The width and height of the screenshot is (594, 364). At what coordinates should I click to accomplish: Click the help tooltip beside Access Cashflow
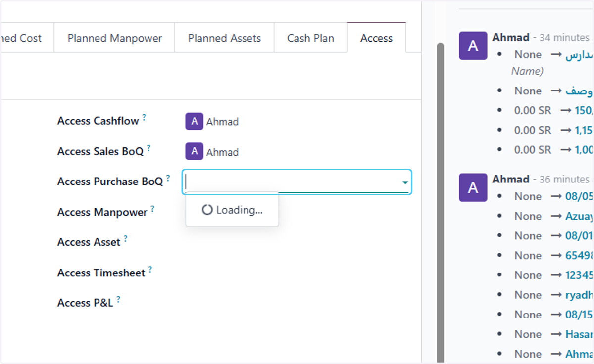(x=144, y=118)
